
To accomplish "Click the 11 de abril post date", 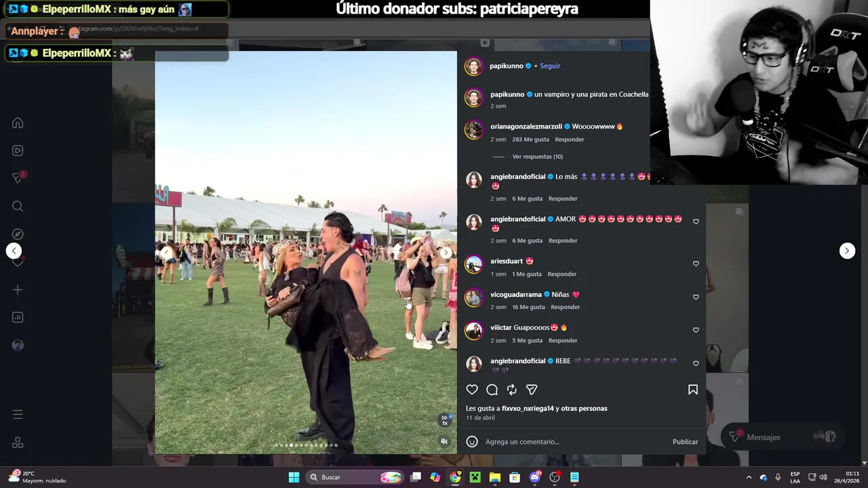I will click(480, 418).
